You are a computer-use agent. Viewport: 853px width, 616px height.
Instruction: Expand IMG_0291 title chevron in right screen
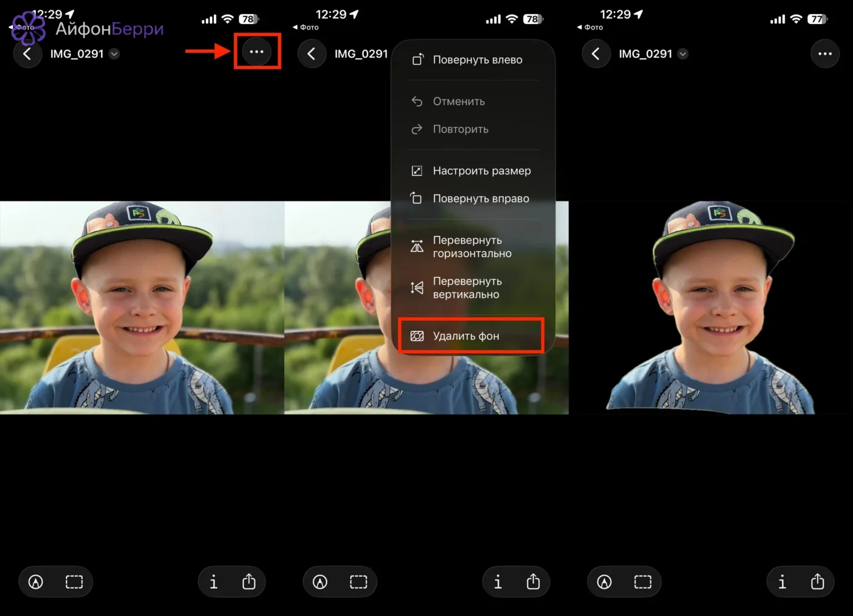[x=683, y=54]
